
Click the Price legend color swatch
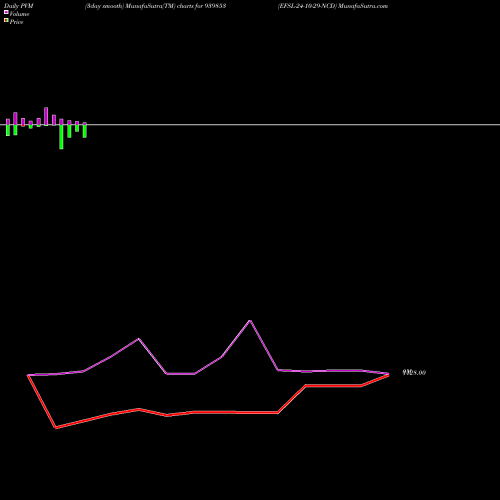6,20
